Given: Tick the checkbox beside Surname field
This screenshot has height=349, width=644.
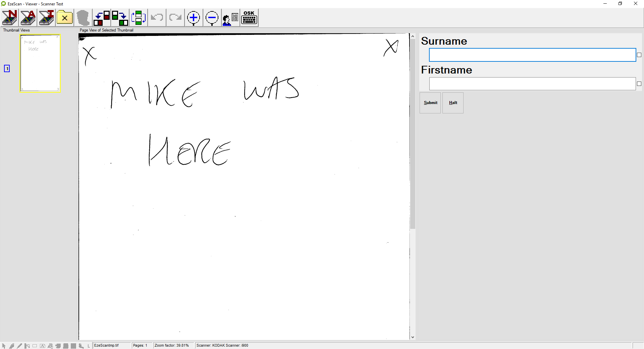Looking at the screenshot, I should [x=639, y=55].
